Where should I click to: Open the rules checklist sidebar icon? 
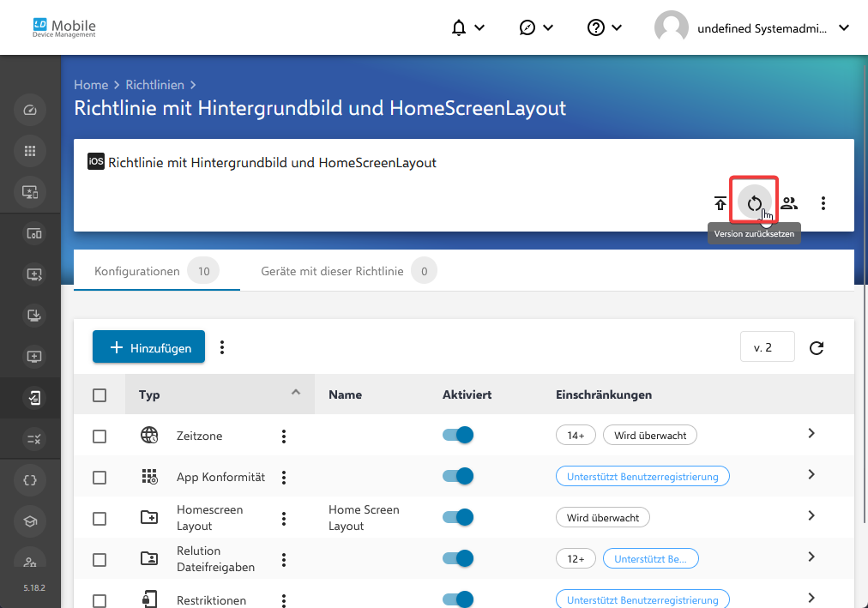pyautogui.click(x=33, y=439)
